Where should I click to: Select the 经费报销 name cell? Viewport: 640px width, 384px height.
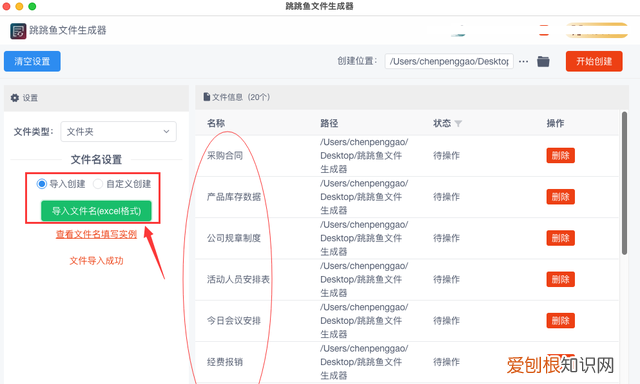point(225,362)
